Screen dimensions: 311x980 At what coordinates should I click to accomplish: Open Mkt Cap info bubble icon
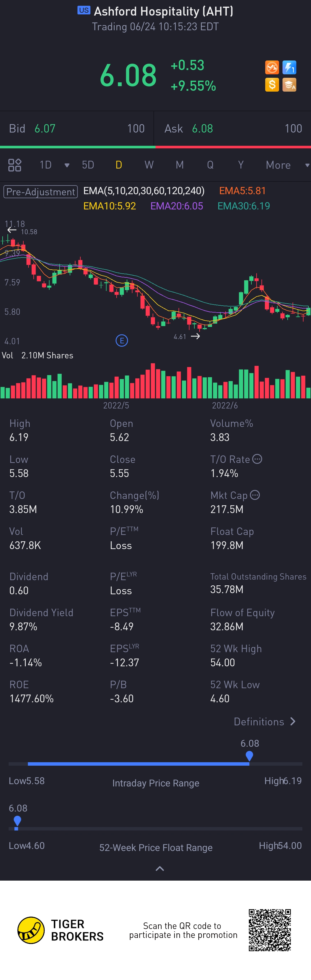click(x=255, y=495)
